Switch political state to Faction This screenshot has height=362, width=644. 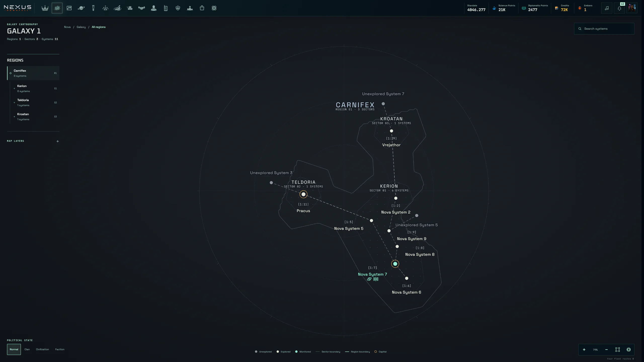60,349
